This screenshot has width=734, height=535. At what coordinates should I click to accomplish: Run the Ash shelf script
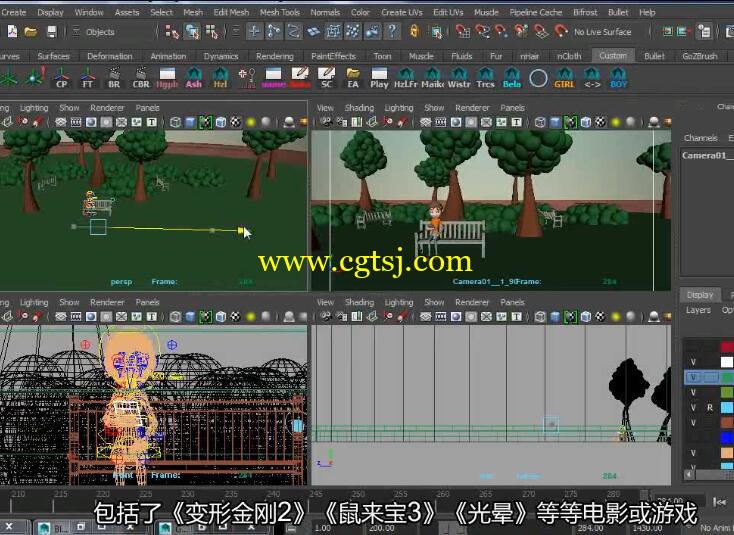tap(193, 78)
